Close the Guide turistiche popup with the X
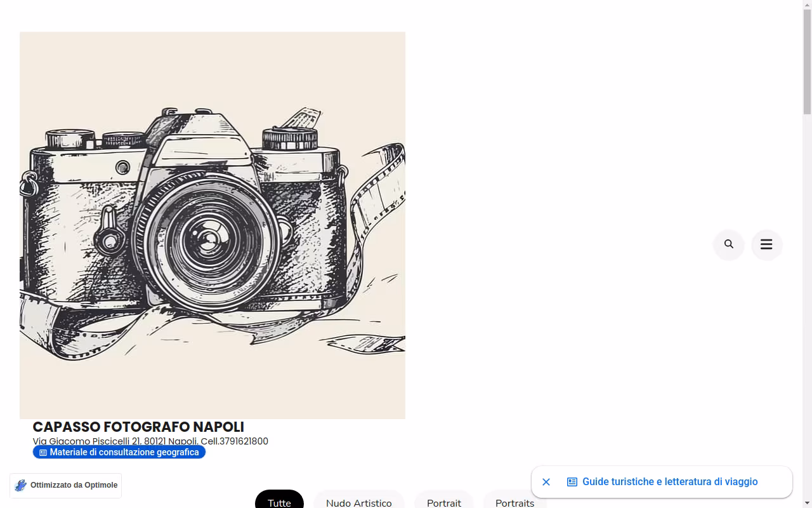This screenshot has width=812, height=508. click(546, 482)
